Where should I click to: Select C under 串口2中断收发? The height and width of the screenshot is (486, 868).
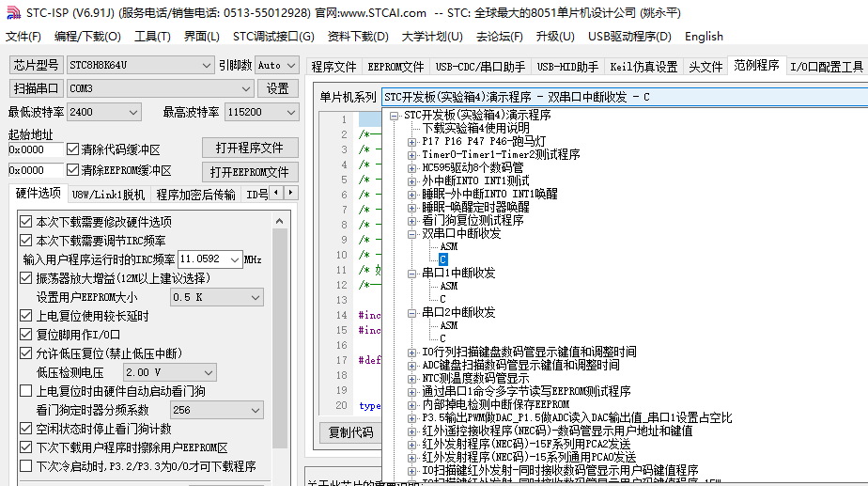pyautogui.click(x=442, y=338)
